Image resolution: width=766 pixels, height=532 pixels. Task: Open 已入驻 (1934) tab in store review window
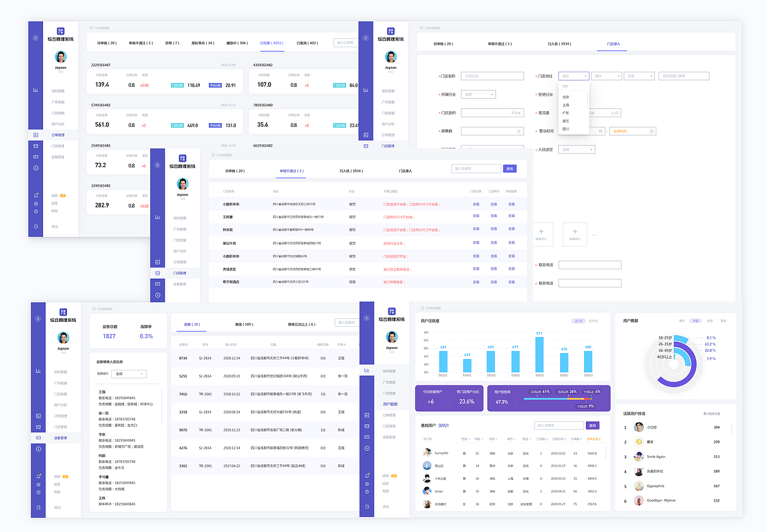coord(351,171)
